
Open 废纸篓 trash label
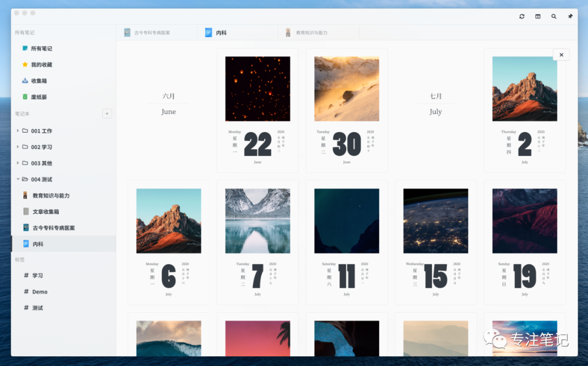(x=39, y=97)
